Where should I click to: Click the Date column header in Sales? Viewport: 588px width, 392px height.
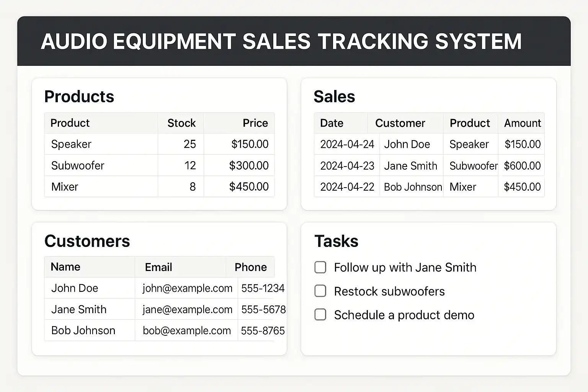(x=332, y=123)
